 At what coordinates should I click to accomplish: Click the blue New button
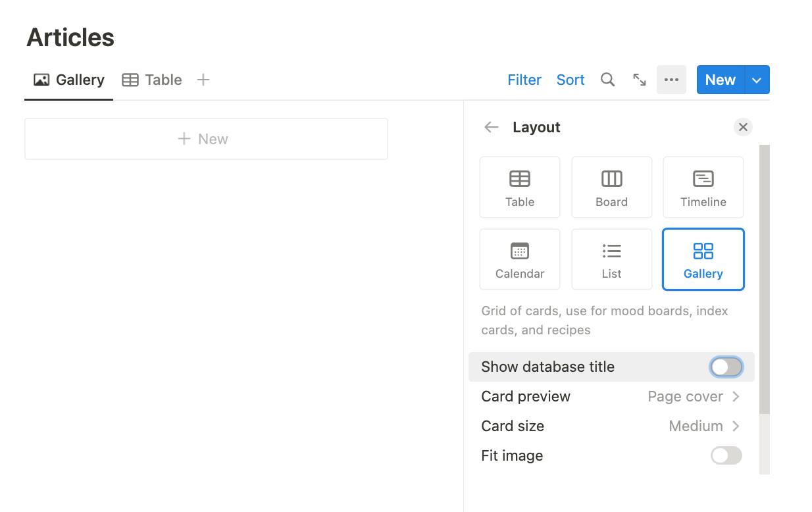click(x=721, y=80)
